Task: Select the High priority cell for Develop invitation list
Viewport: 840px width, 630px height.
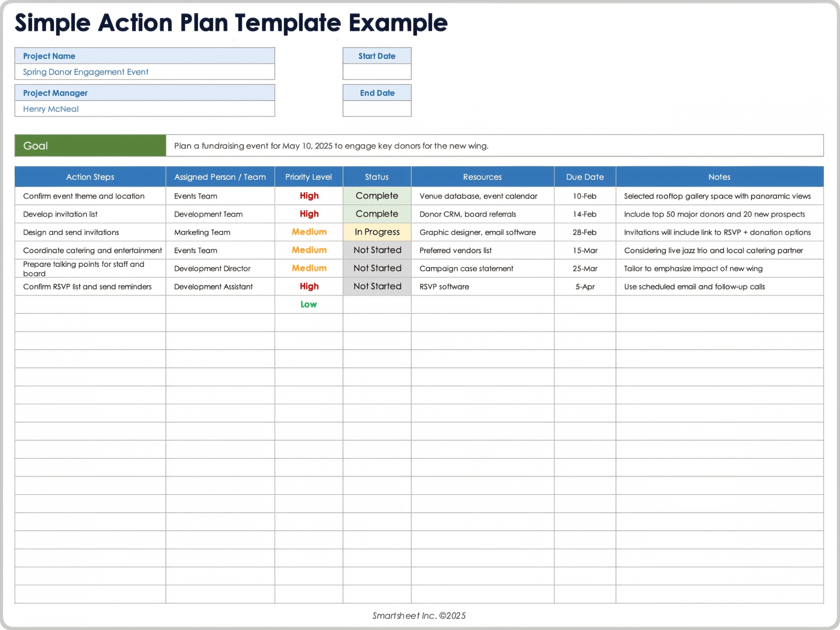Action: point(308,214)
